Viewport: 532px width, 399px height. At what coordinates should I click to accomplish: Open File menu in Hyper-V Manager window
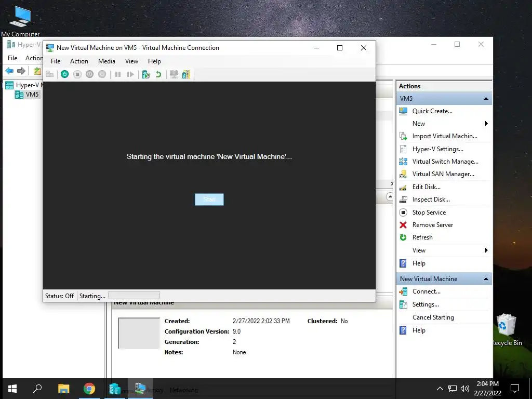[12, 58]
